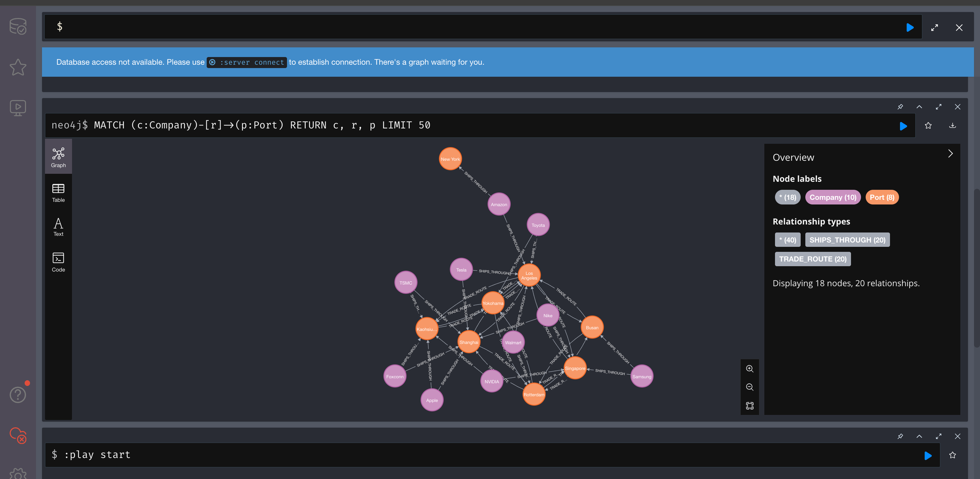Select the Apple company node

pos(432,400)
